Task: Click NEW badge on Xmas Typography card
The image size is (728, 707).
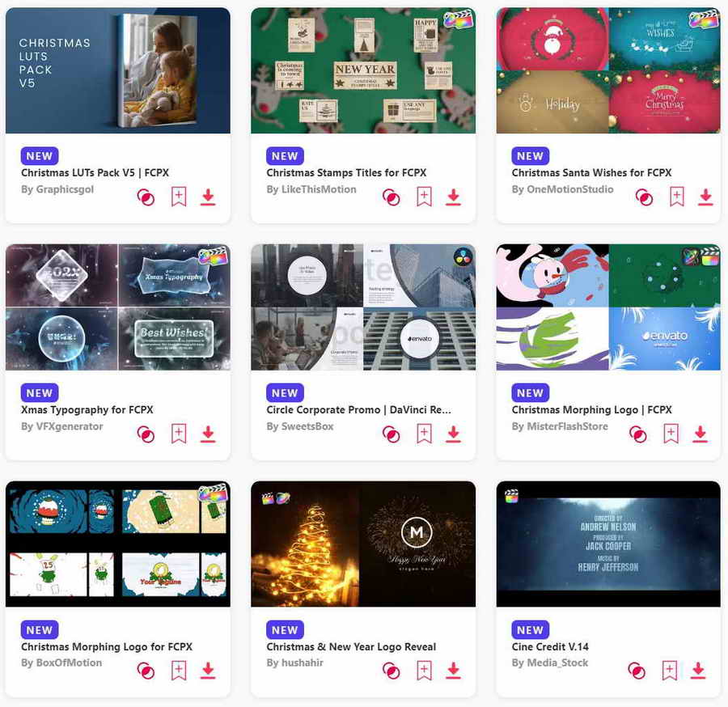Action: [40, 392]
